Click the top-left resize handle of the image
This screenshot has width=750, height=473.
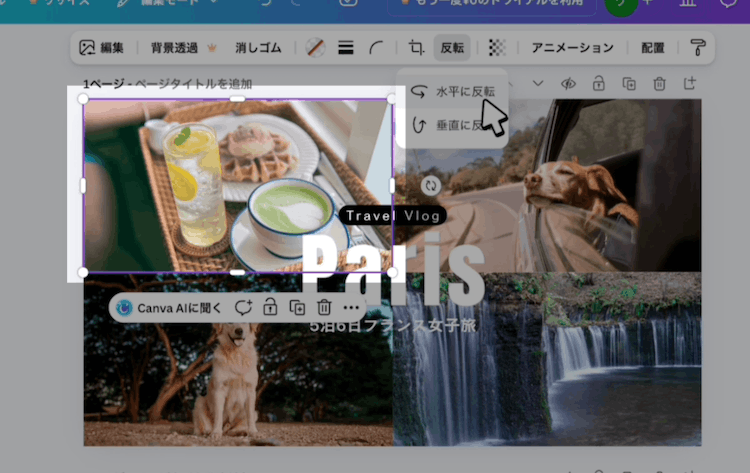click(83, 99)
